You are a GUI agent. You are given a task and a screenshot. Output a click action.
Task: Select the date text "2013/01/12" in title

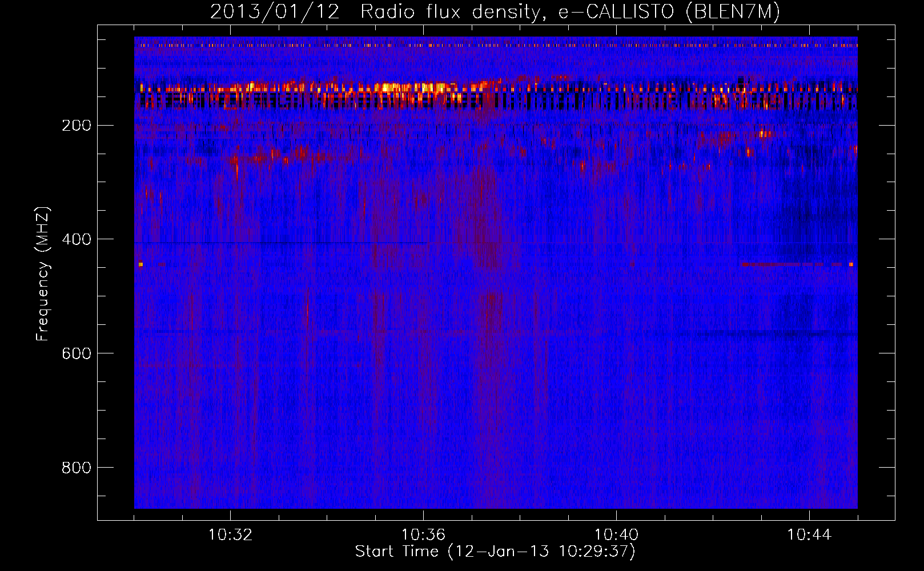[x=275, y=11]
